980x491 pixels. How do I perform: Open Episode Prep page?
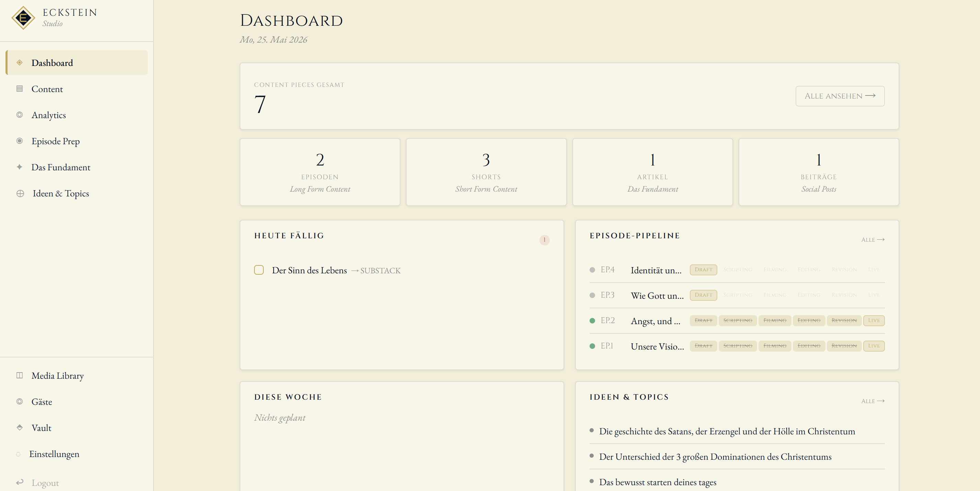point(77,141)
